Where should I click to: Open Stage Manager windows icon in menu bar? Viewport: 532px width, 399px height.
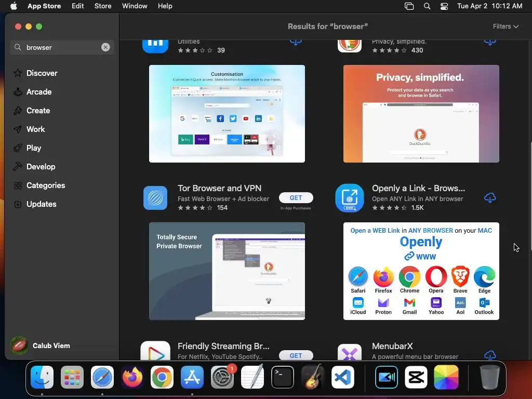click(x=409, y=6)
